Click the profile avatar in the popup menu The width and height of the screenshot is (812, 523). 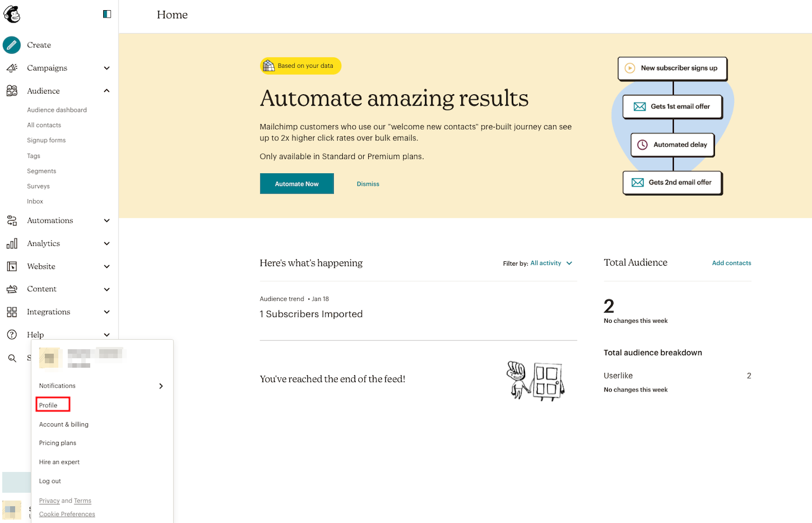(x=49, y=358)
